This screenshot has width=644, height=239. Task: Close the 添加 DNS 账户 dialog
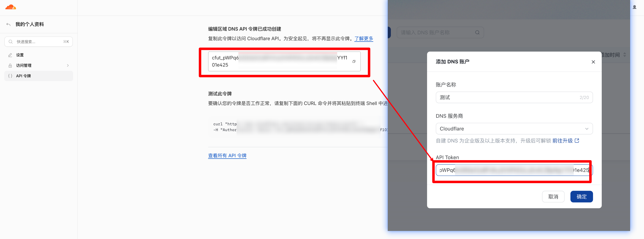(593, 62)
